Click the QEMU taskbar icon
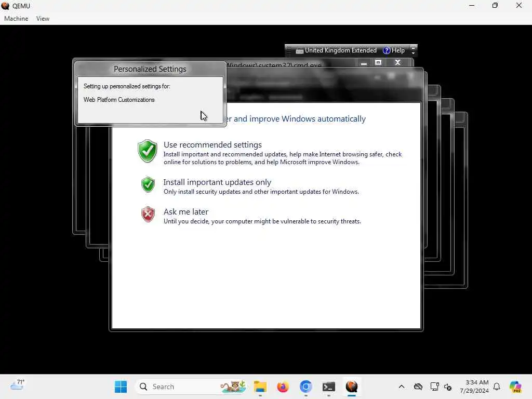532x399 pixels. pyautogui.click(x=352, y=387)
